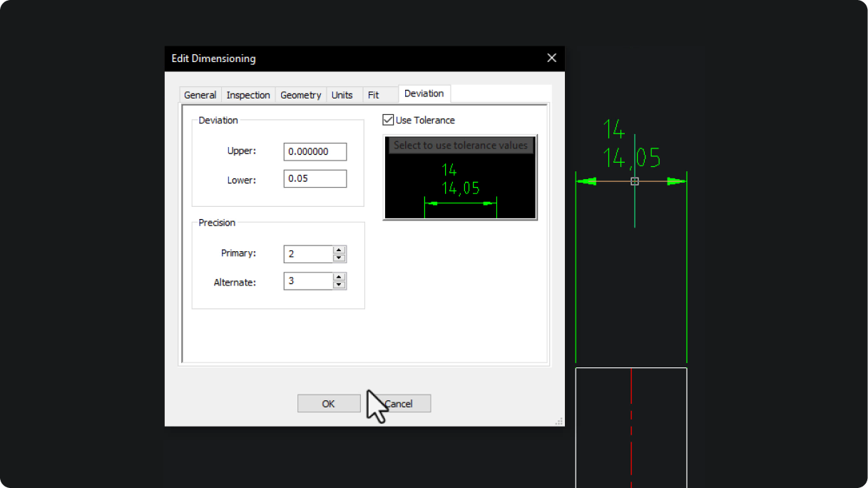Screen dimensions: 868x488
Task: Go to the Units tab
Action: coord(342,95)
